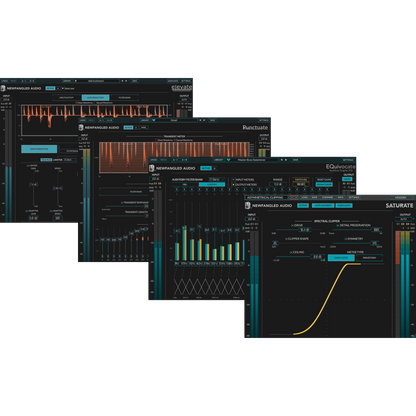Click Undo in EQuivocate top bar
The width and height of the screenshot is (416, 416).
(154, 160)
